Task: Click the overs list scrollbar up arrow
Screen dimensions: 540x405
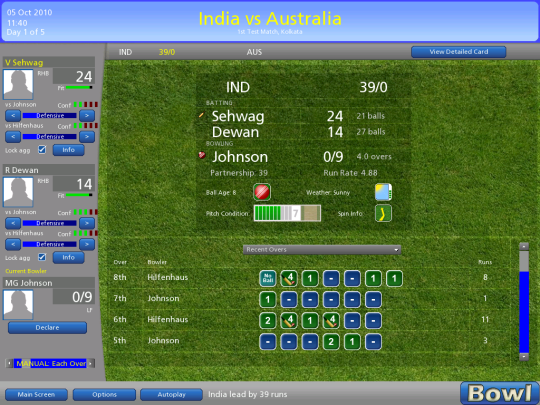Action: [x=524, y=246]
